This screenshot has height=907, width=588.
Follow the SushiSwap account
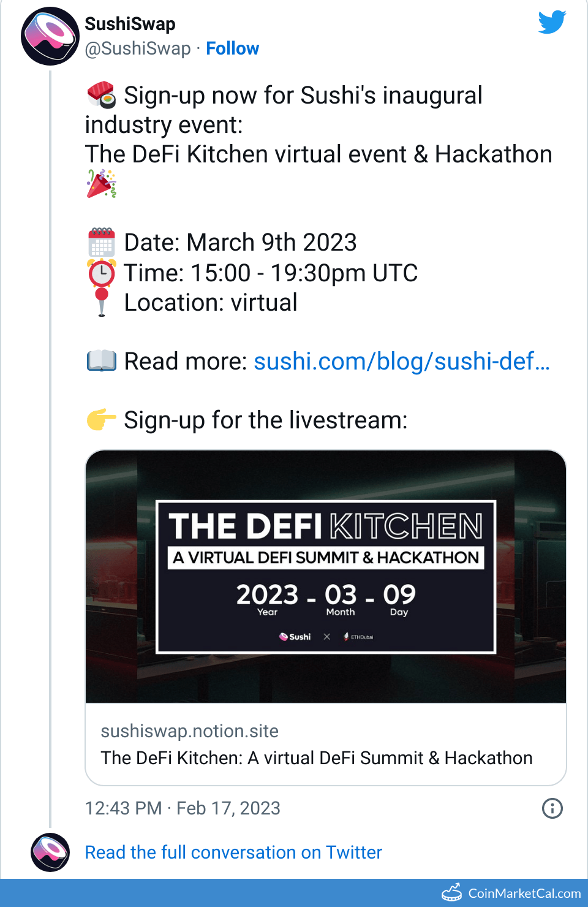[232, 48]
